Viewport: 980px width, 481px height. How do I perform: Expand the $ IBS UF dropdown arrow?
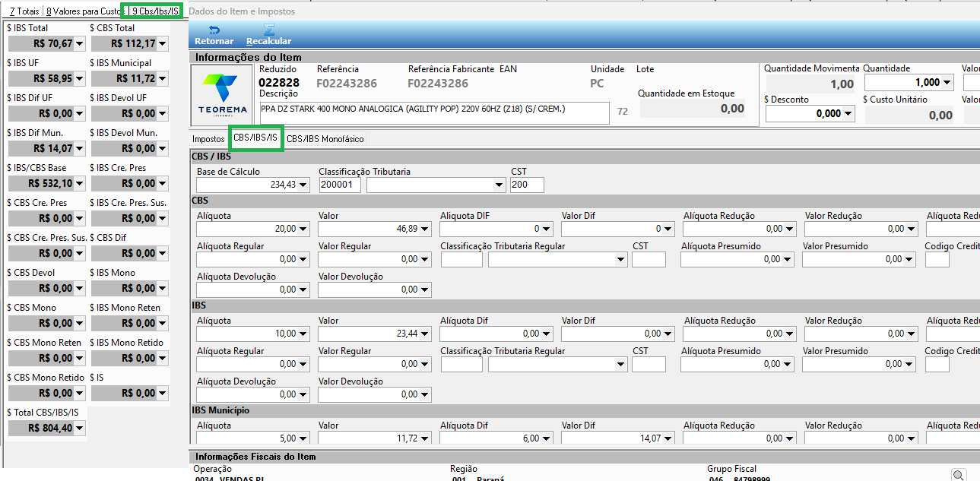(80, 79)
